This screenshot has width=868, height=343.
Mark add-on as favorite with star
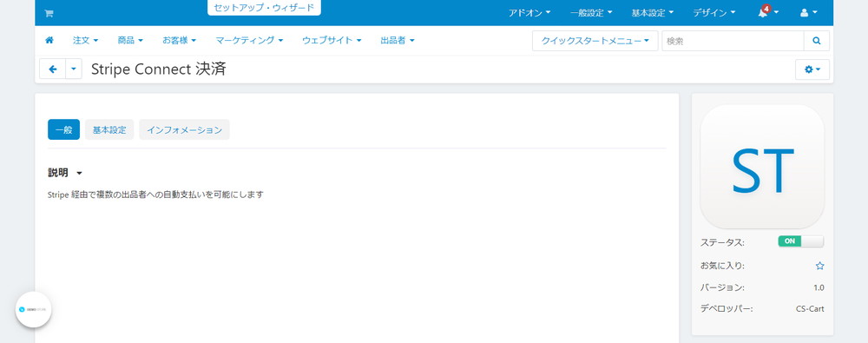click(x=820, y=266)
